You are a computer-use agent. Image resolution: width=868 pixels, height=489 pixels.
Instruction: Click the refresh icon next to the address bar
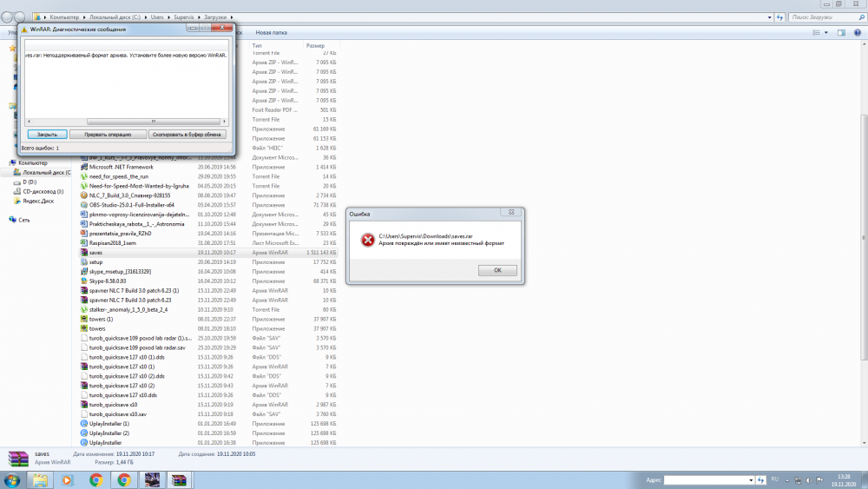(779, 17)
